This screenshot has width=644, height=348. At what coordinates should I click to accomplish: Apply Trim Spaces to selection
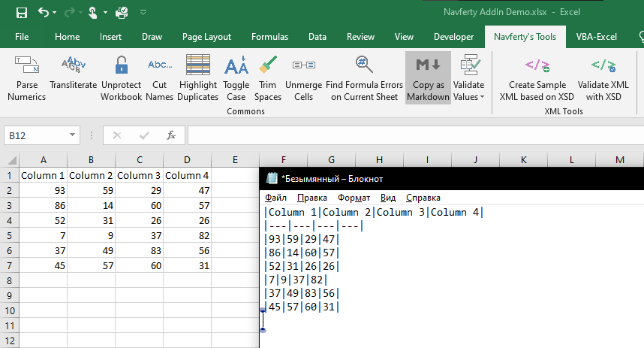pyautogui.click(x=268, y=77)
